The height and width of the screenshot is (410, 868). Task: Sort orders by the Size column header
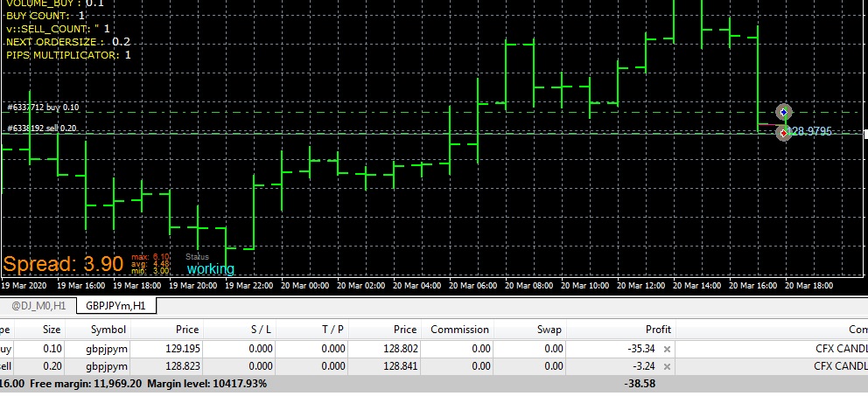point(52,330)
